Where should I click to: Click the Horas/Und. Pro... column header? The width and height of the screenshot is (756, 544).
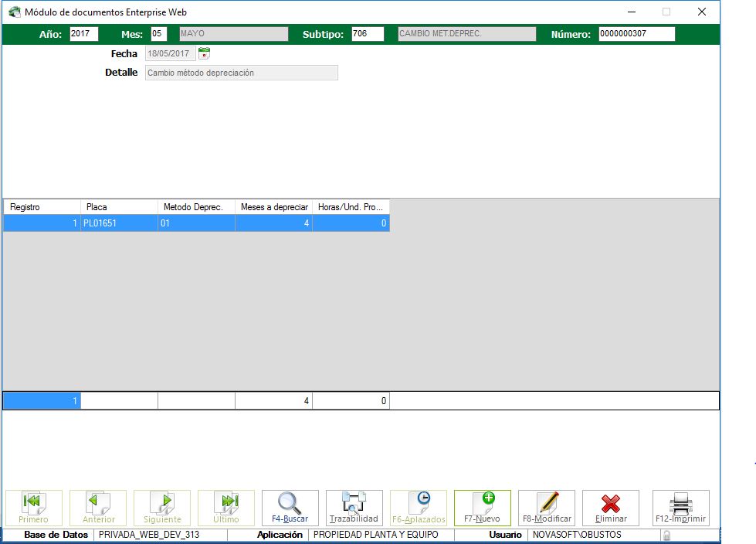coord(351,207)
